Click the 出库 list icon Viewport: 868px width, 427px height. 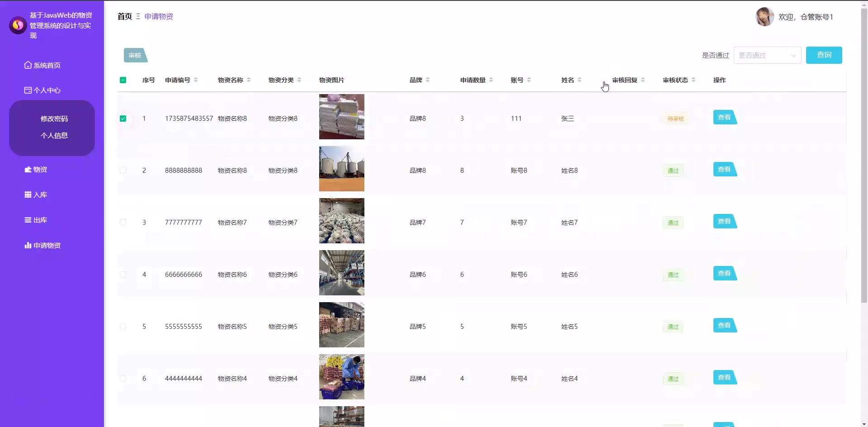pyautogui.click(x=28, y=220)
